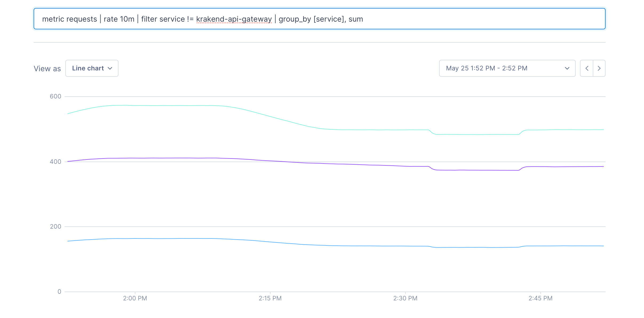Click the time range dropdown chevron
The height and width of the screenshot is (318, 644).
tap(567, 68)
